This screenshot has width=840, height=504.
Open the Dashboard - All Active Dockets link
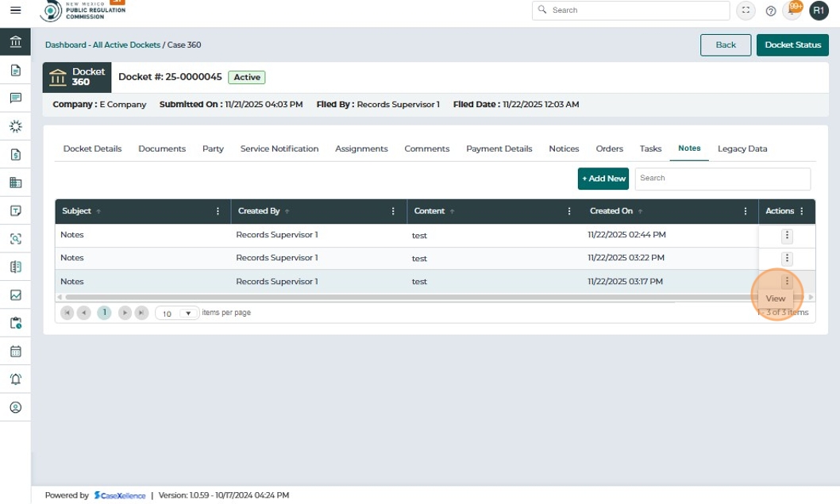tap(102, 45)
